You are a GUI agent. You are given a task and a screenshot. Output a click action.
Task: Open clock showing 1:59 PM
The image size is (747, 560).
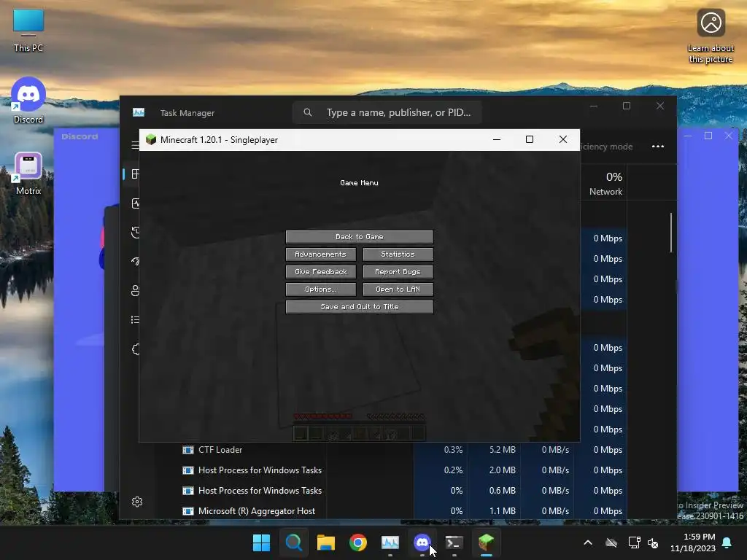[693, 542]
